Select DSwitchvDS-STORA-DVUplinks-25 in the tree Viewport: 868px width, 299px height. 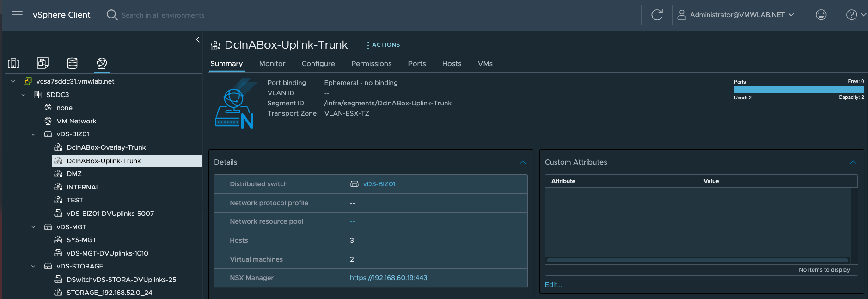click(122, 280)
